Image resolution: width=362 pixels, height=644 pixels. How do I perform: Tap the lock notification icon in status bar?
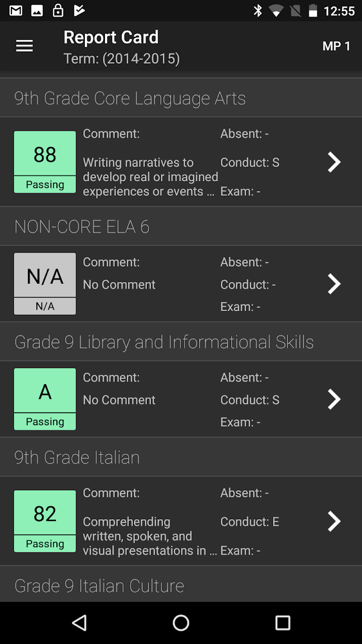pyautogui.click(x=58, y=10)
